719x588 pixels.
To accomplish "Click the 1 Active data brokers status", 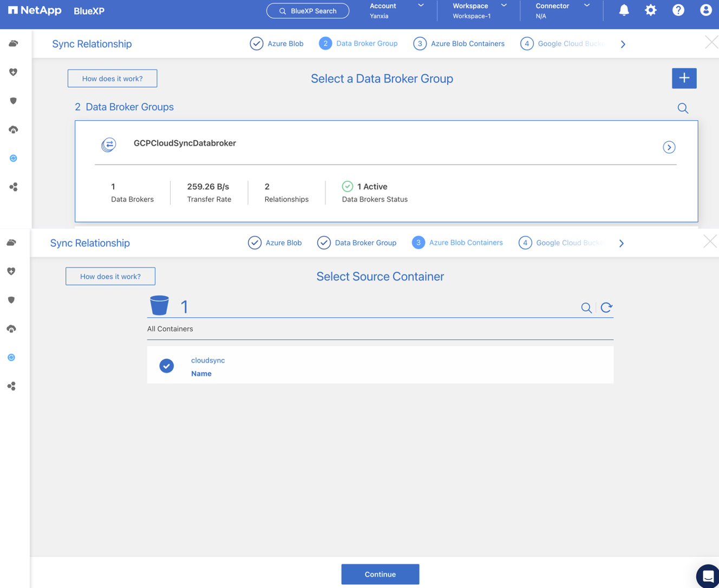I will click(365, 186).
